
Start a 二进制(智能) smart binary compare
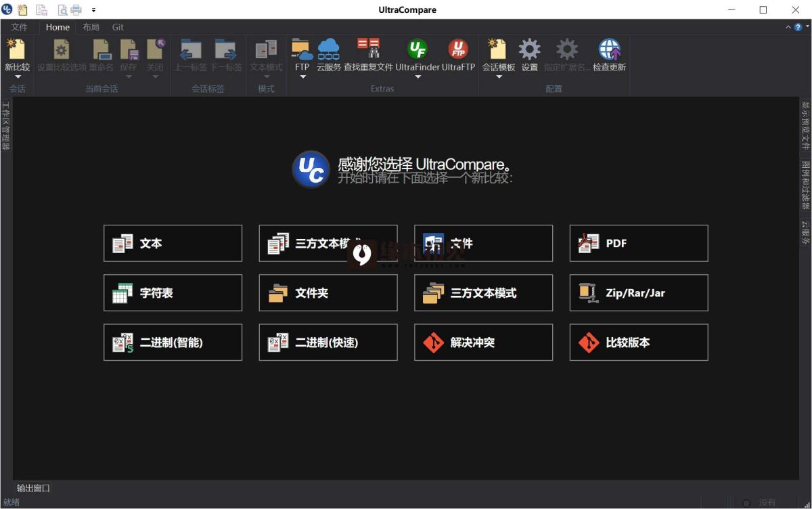coord(173,342)
